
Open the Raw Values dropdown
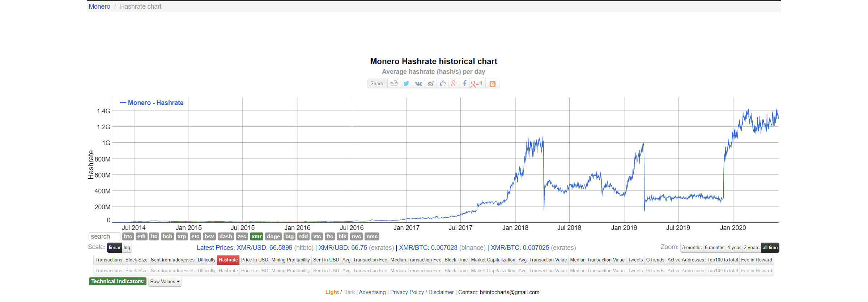165,282
